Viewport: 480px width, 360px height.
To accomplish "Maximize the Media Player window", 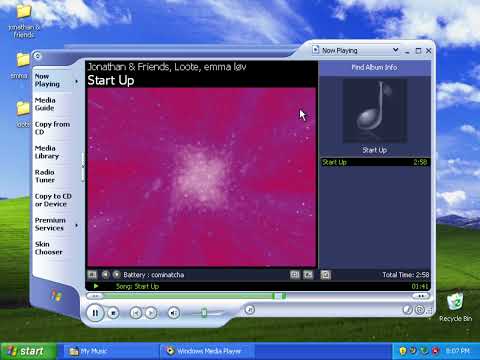I will (x=418, y=51).
